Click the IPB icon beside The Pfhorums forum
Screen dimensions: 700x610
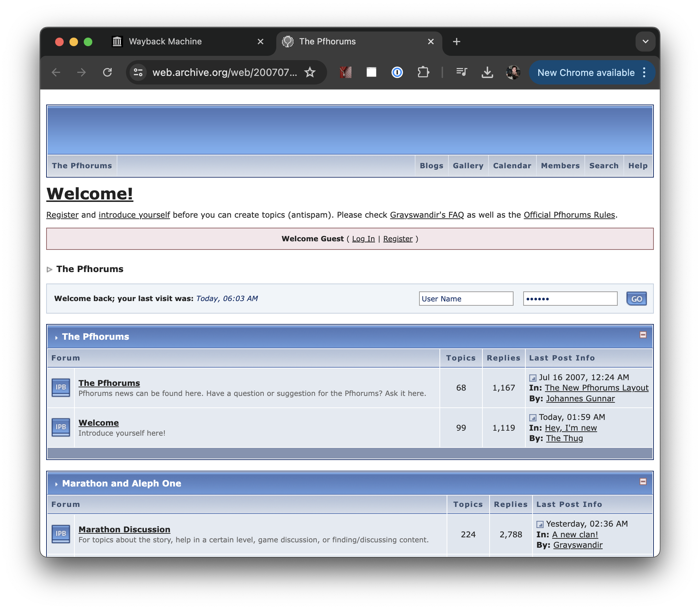61,388
